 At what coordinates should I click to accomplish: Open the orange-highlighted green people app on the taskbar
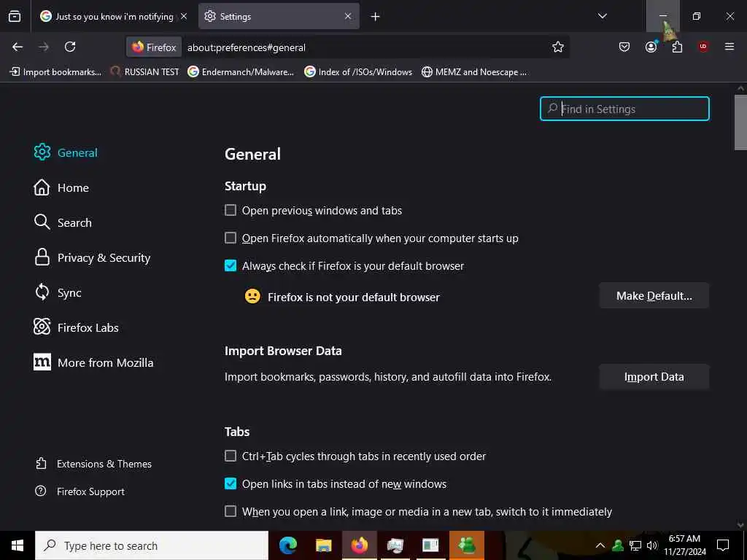(x=466, y=545)
